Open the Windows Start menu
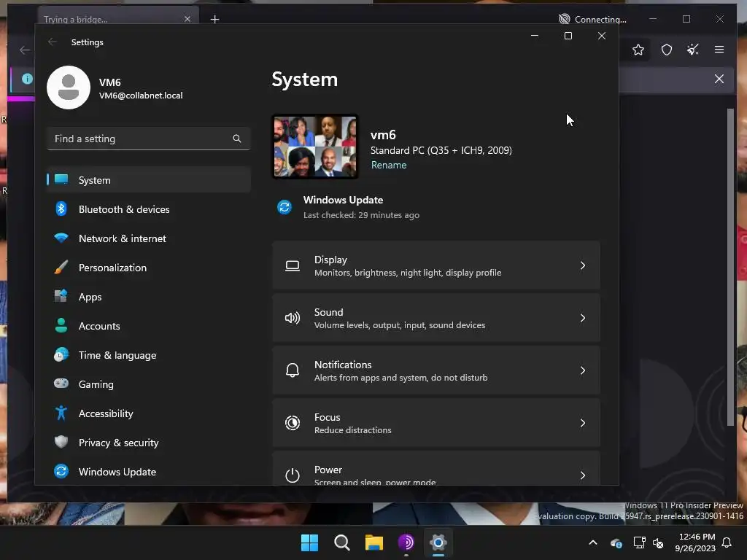This screenshot has width=747, height=560. (x=309, y=542)
